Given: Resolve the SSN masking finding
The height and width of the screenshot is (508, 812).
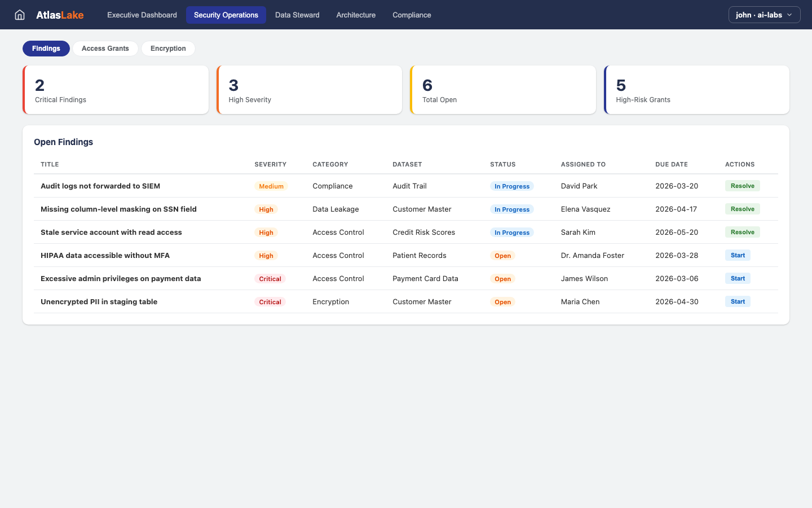Looking at the screenshot, I should click(742, 209).
